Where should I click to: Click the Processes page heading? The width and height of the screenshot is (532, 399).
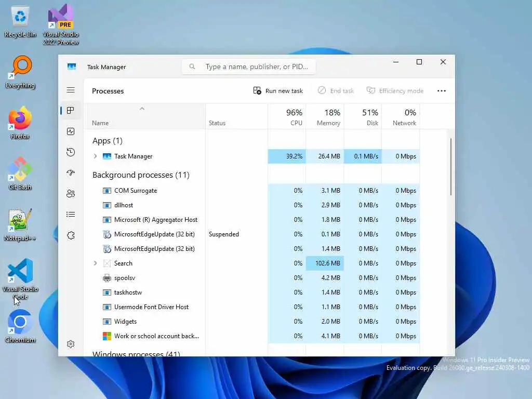[x=108, y=91]
